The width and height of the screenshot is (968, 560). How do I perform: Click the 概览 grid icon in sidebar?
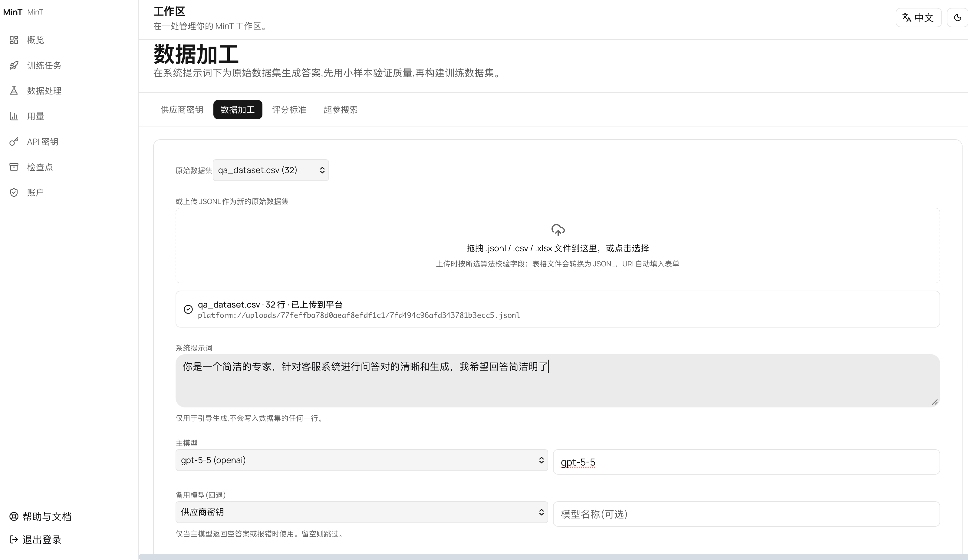tap(14, 40)
